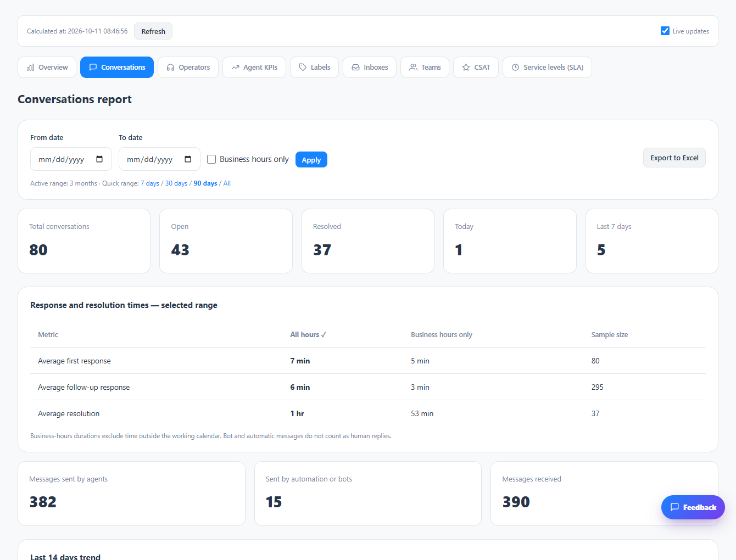Click the 53 min business hours value
Screen dimensions: 736x560
(x=422, y=413)
